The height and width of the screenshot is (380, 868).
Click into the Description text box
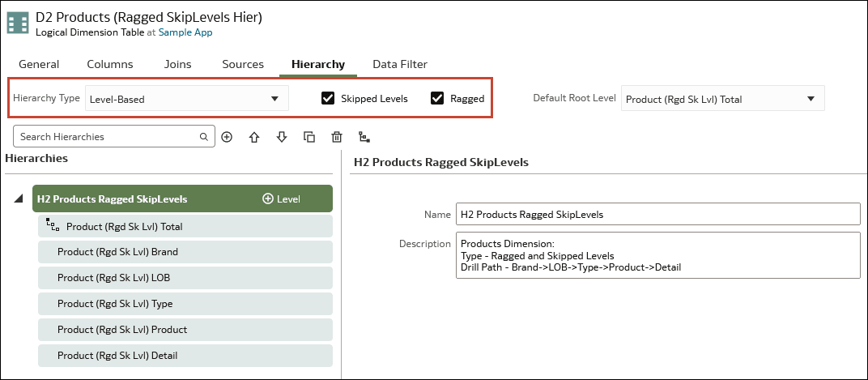[658, 254]
